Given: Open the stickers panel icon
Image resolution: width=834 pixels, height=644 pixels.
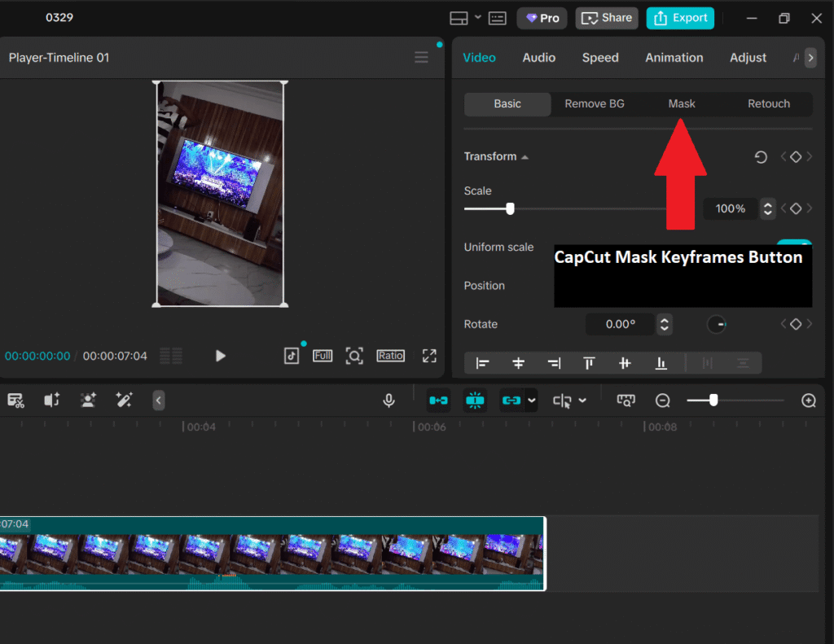Looking at the screenshot, I should coord(88,400).
